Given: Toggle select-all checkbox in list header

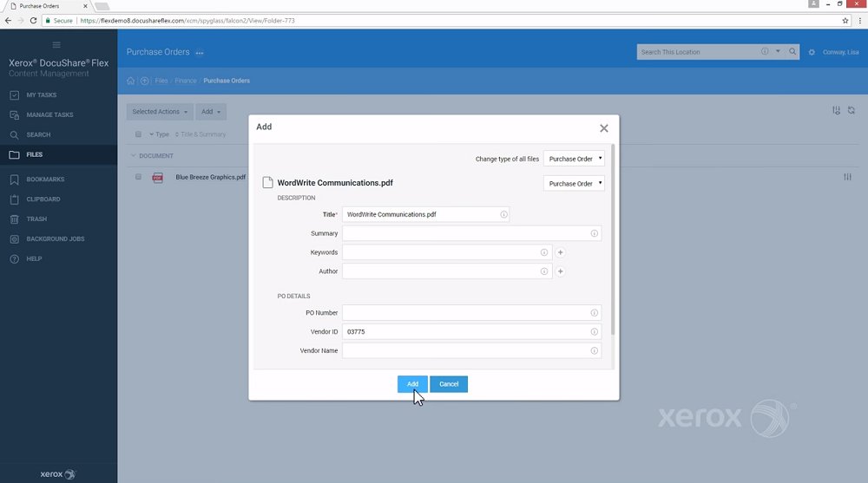Looking at the screenshot, I should coord(138,134).
